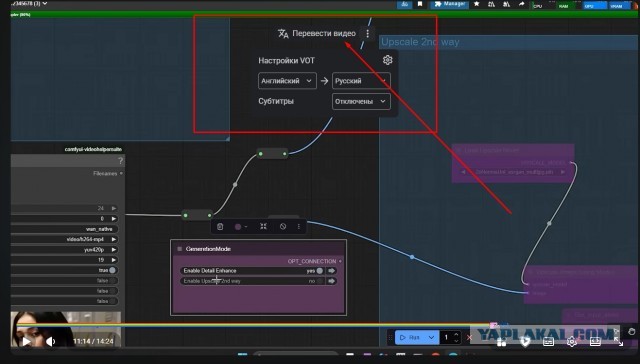This screenshot has height=364, width=640.
Task: Open the video player settings gear
Action: click(x=571, y=342)
